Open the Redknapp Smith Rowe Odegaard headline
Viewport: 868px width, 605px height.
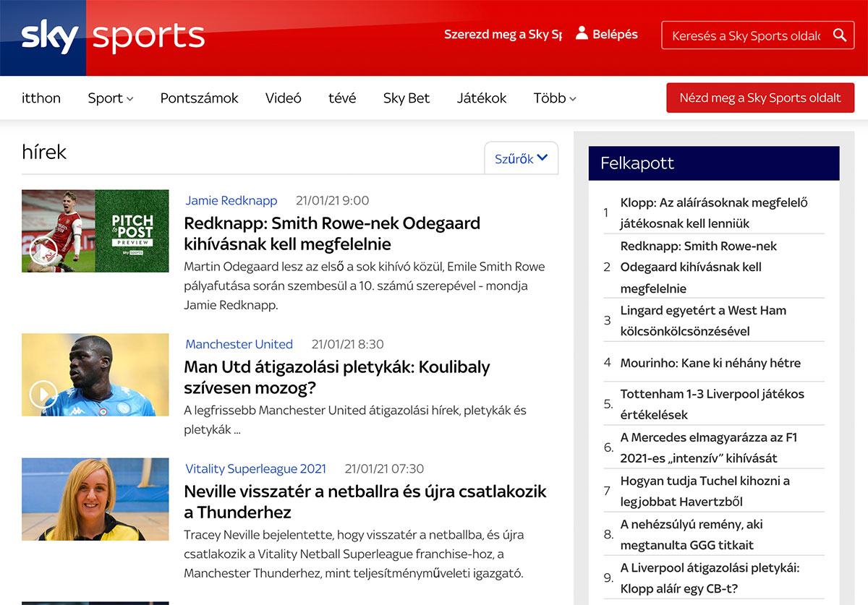[x=332, y=233]
